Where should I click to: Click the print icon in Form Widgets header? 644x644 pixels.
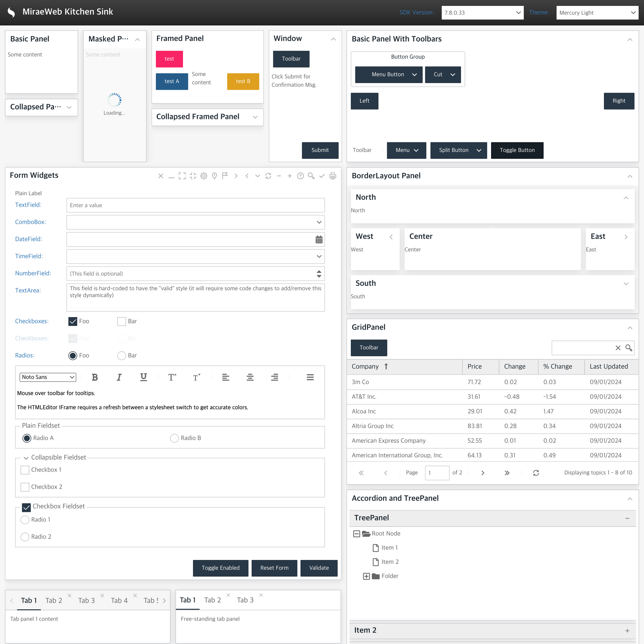coord(332,176)
